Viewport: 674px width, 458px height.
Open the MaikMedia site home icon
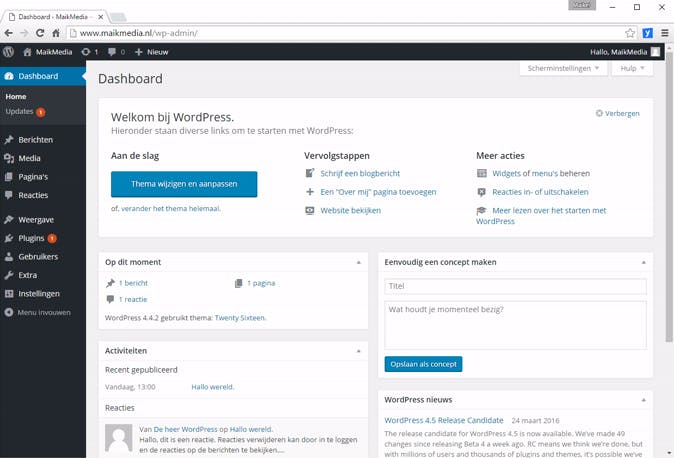pyautogui.click(x=28, y=52)
